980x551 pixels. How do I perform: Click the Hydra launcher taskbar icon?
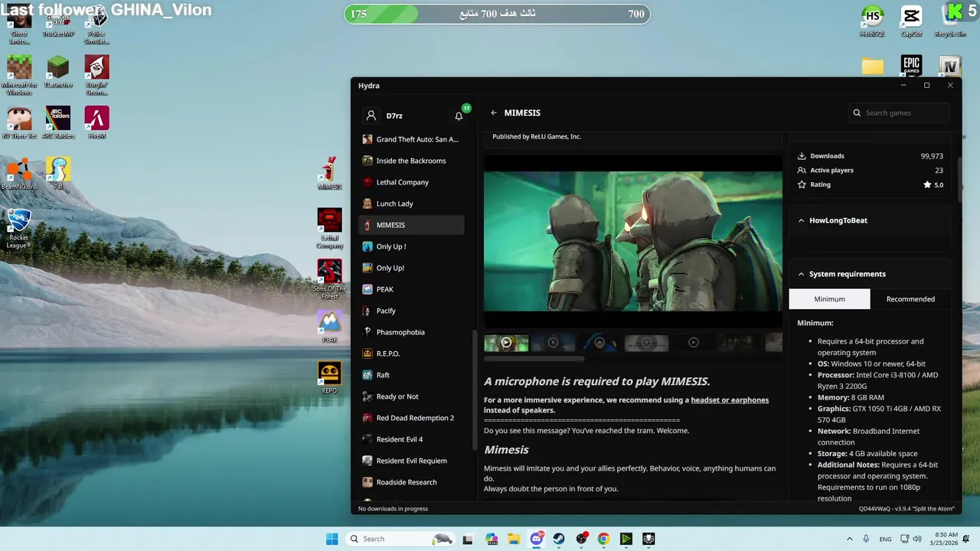click(648, 539)
